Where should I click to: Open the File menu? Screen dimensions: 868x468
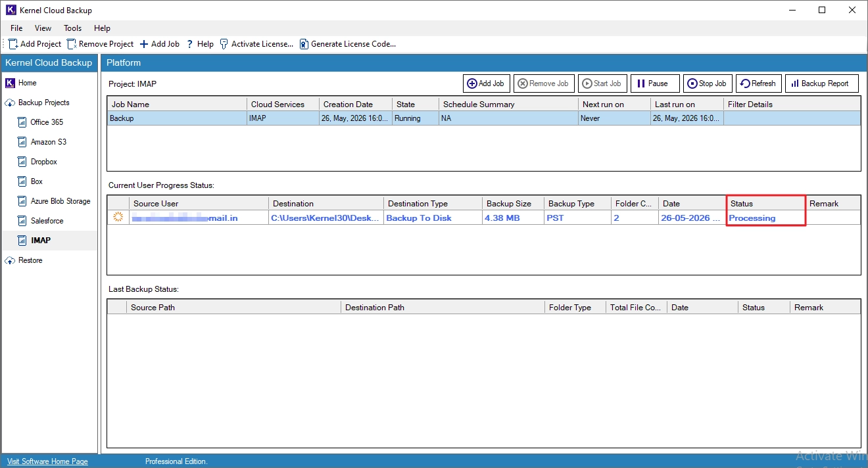[16, 28]
